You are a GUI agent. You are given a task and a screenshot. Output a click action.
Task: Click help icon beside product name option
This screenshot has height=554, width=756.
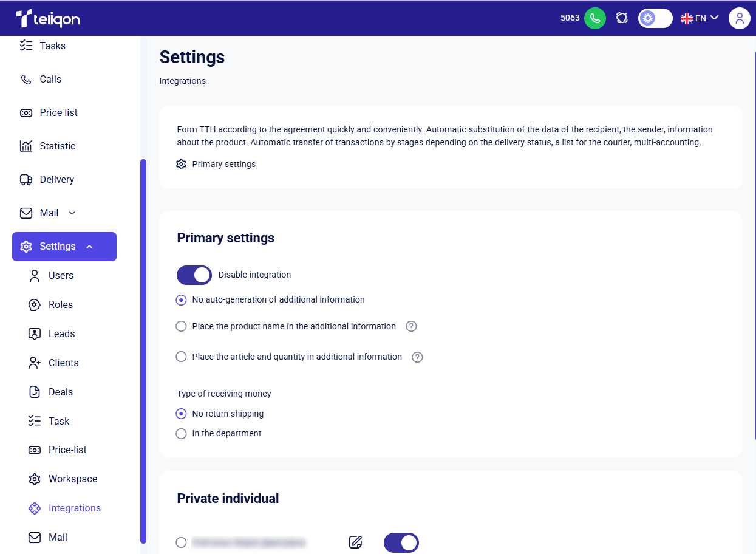(x=411, y=326)
